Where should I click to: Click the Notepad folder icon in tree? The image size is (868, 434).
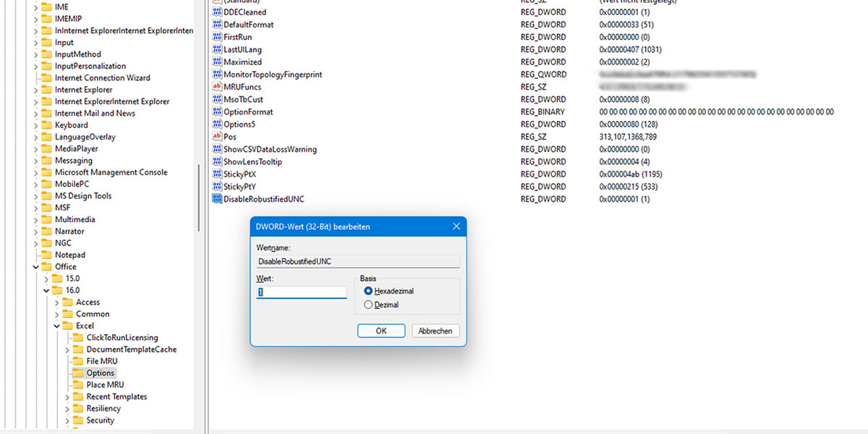[x=46, y=255]
